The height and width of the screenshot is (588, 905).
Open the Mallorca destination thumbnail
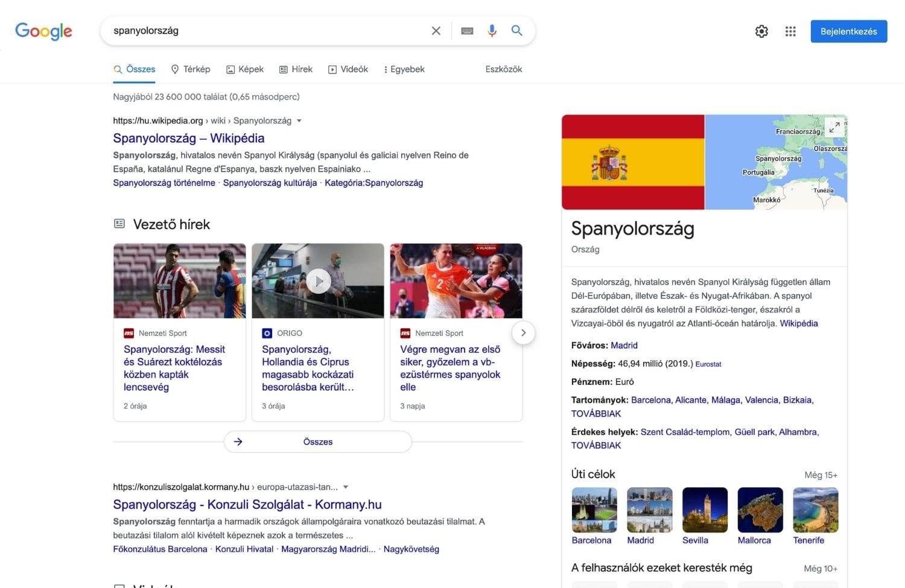pos(760,510)
